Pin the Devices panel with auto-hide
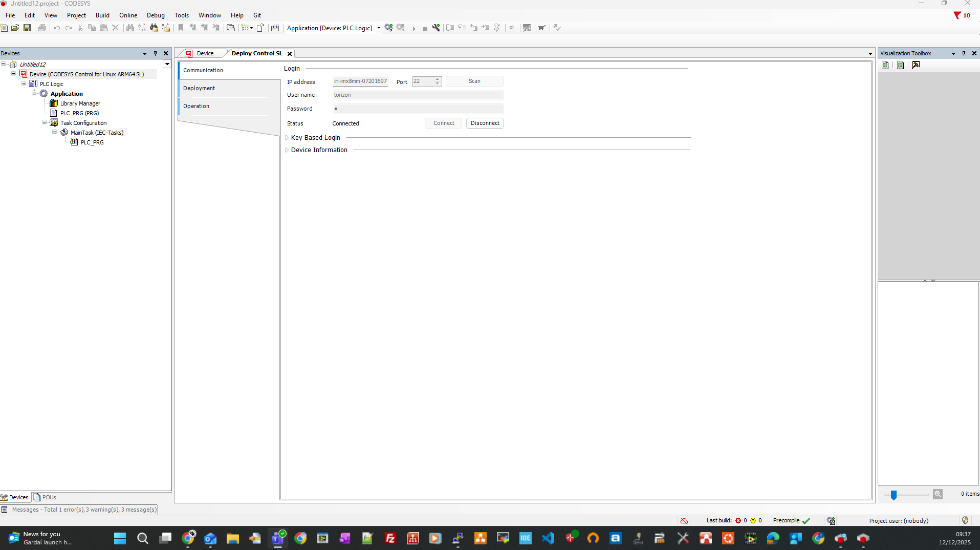The width and height of the screenshot is (980, 550). coord(155,53)
